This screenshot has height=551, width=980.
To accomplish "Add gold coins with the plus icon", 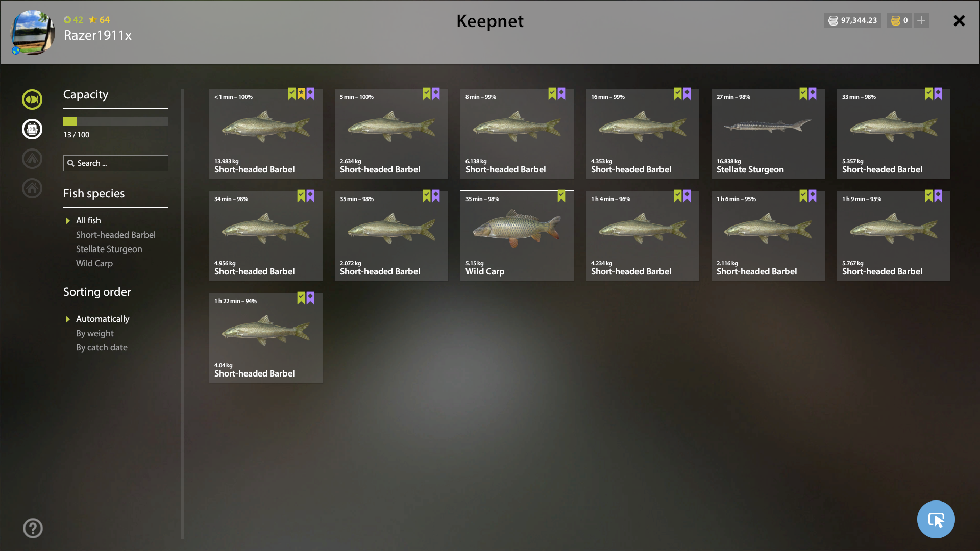I will click(921, 20).
